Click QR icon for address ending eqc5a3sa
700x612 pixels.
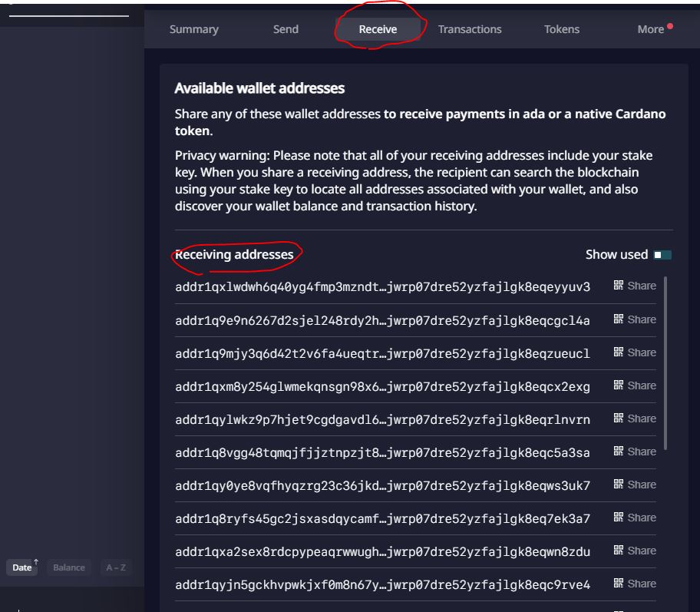[619, 452]
